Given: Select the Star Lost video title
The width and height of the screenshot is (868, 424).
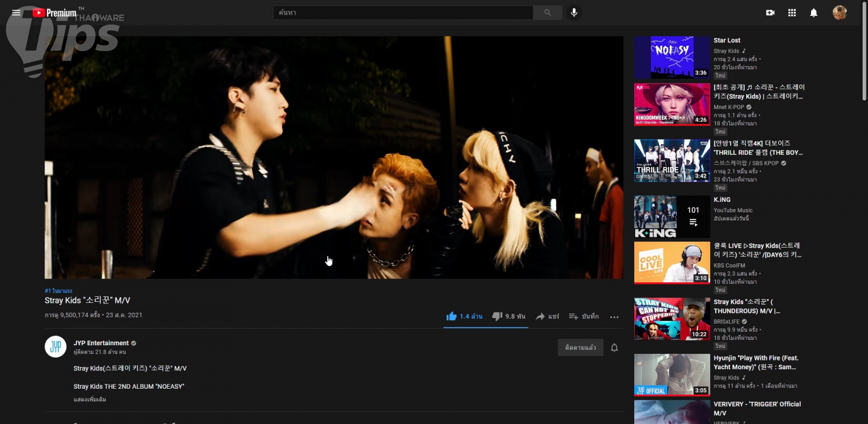Looking at the screenshot, I should (x=727, y=40).
